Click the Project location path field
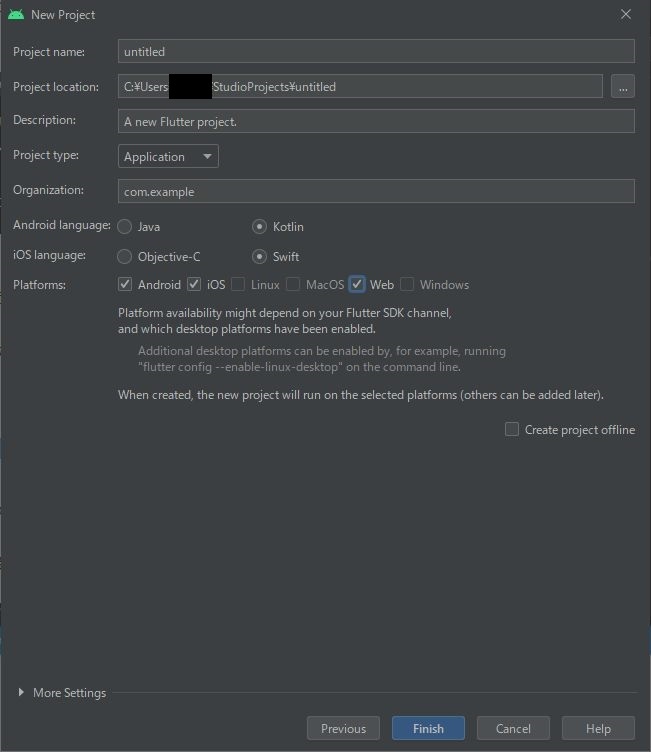Screen dimensions: 651x752 [360, 86]
